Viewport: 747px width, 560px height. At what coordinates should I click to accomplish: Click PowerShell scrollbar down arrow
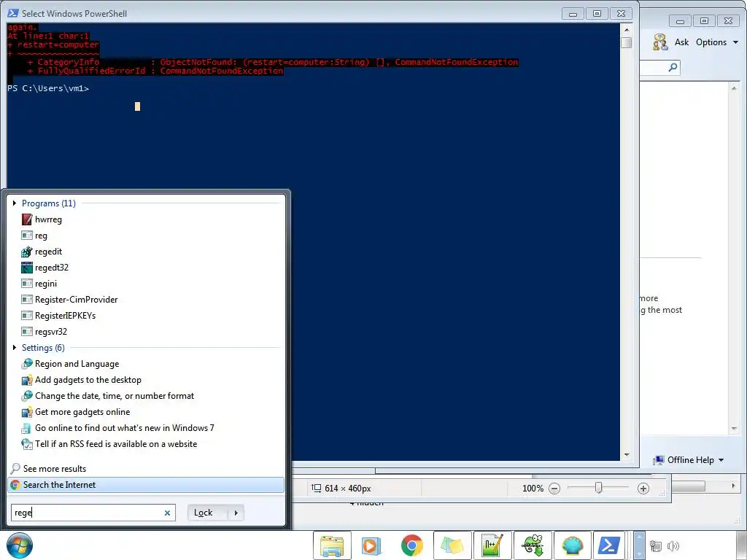click(627, 455)
